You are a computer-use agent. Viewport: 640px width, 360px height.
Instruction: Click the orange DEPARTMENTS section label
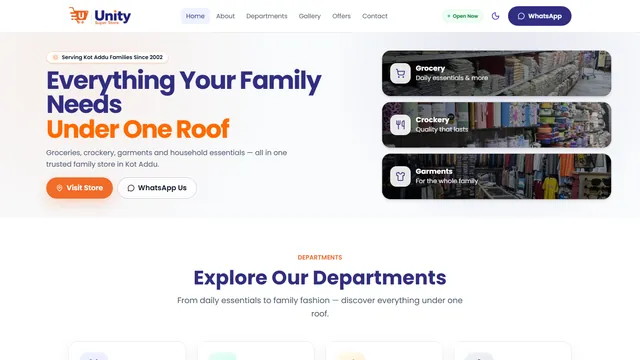pyautogui.click(x=320, y=258)
